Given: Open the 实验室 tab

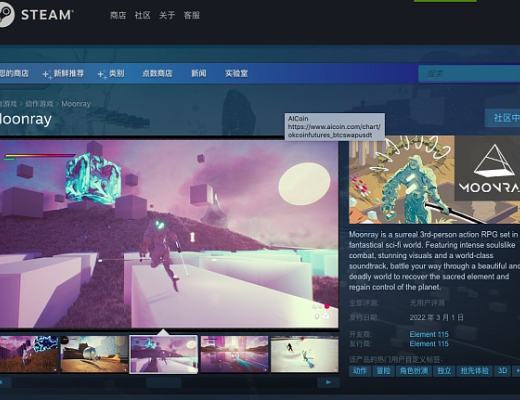Looking at the screenshot, I should click(236, 73).
